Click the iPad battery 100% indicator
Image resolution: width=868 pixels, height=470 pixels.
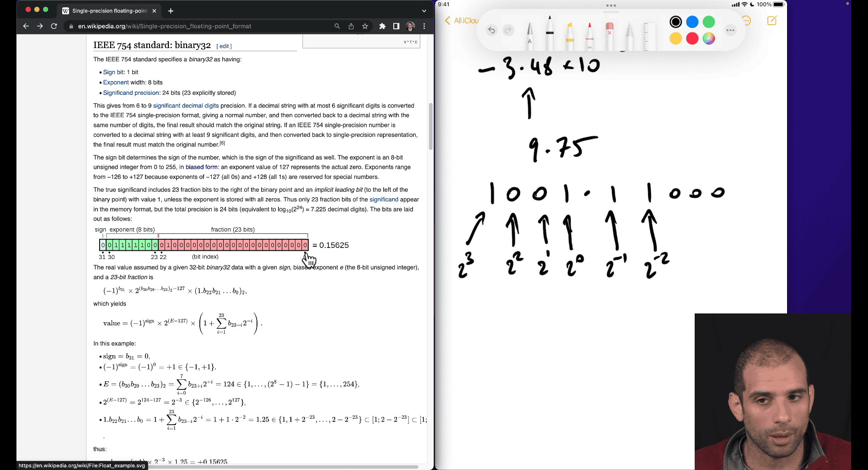[771, 5]
